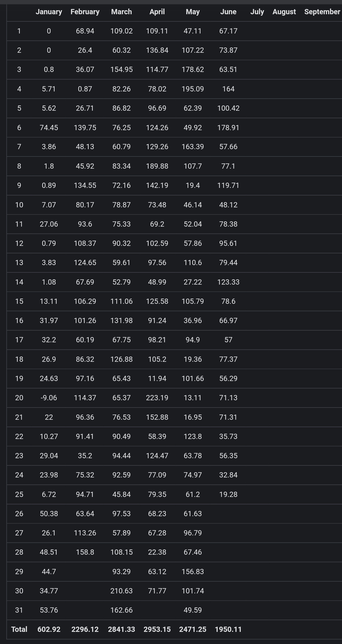Click the January column header
The width and height of the screenshot is (342, 644).
(49, 12)
